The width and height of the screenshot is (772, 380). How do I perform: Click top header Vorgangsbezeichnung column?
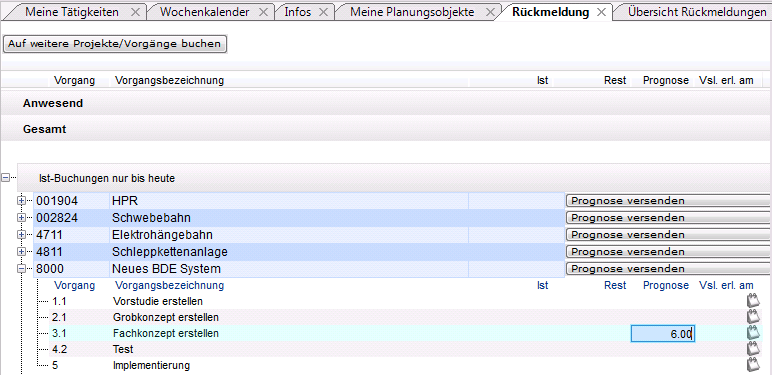click(169, 80)
